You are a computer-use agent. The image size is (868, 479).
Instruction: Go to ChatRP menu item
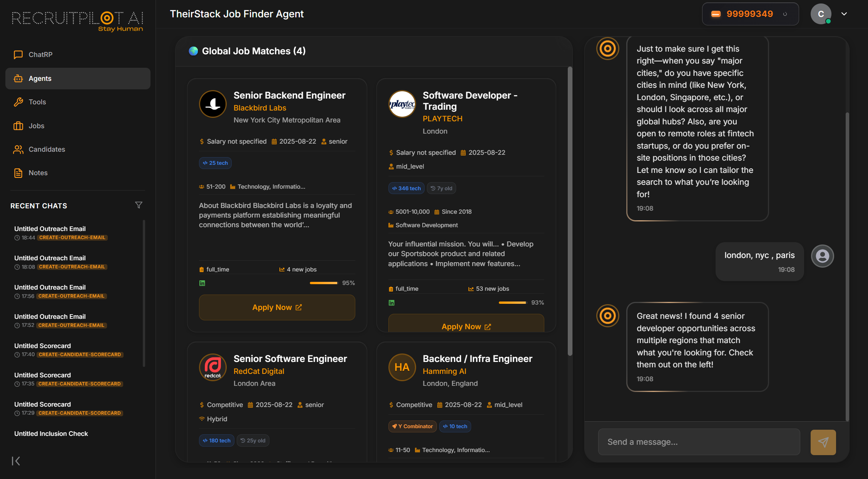coord(78,55)
